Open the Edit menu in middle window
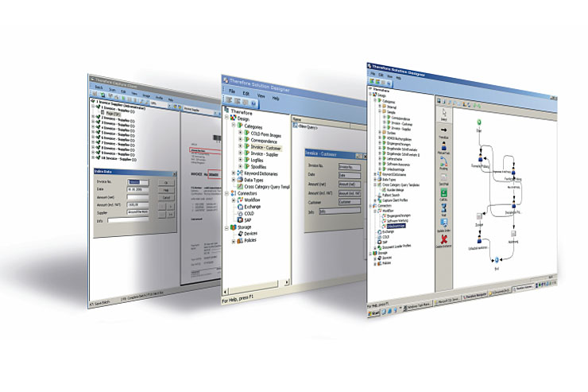 (246, 93)
